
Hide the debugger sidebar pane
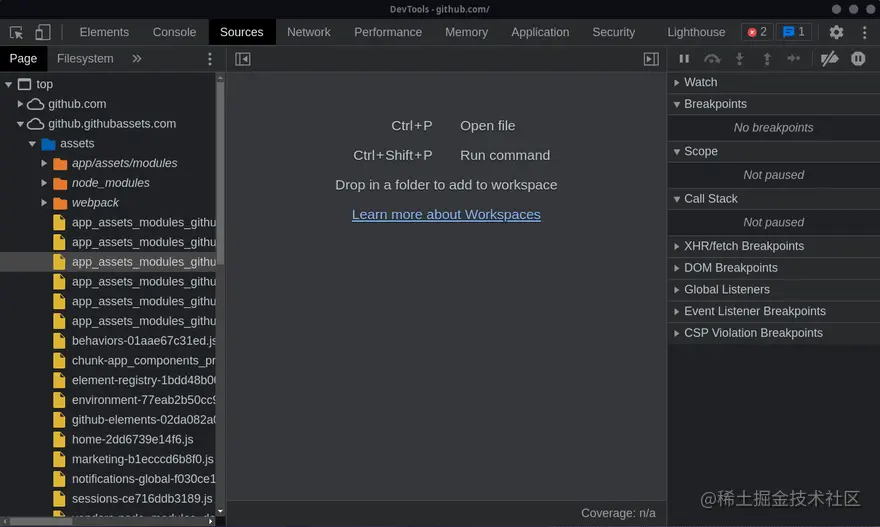point(651,59)
